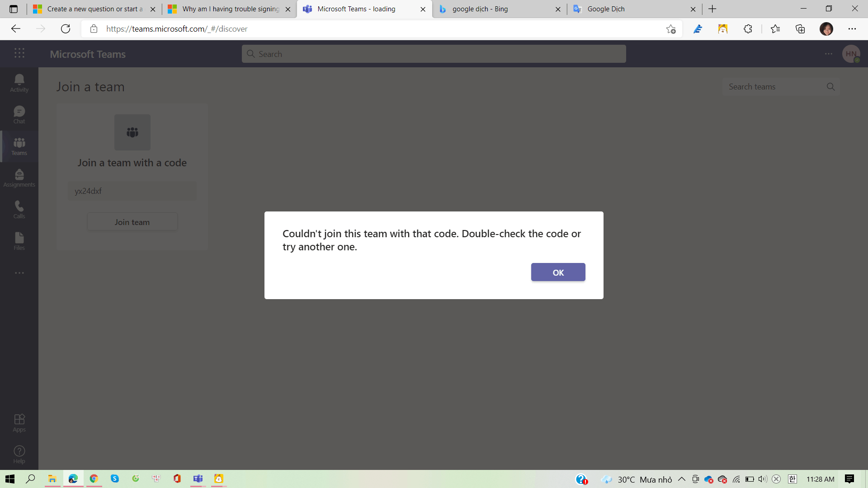Add this page to favorites star
Viewport: 868px width, 488px height.
(x=670, y=29)
